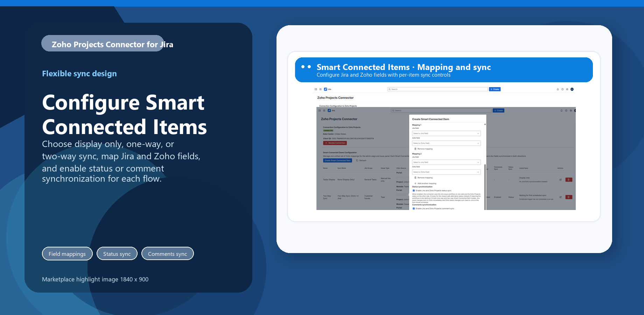Click Create Smart Connected Item
The height and width of the screenshot is (315, 644).
click(x=337, y=160)
